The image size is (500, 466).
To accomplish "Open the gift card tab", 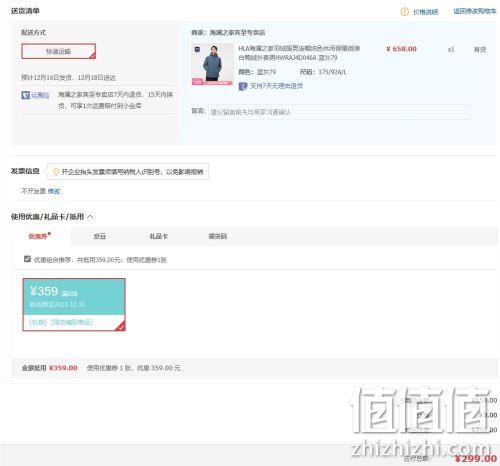I will (x=158, y=236).
